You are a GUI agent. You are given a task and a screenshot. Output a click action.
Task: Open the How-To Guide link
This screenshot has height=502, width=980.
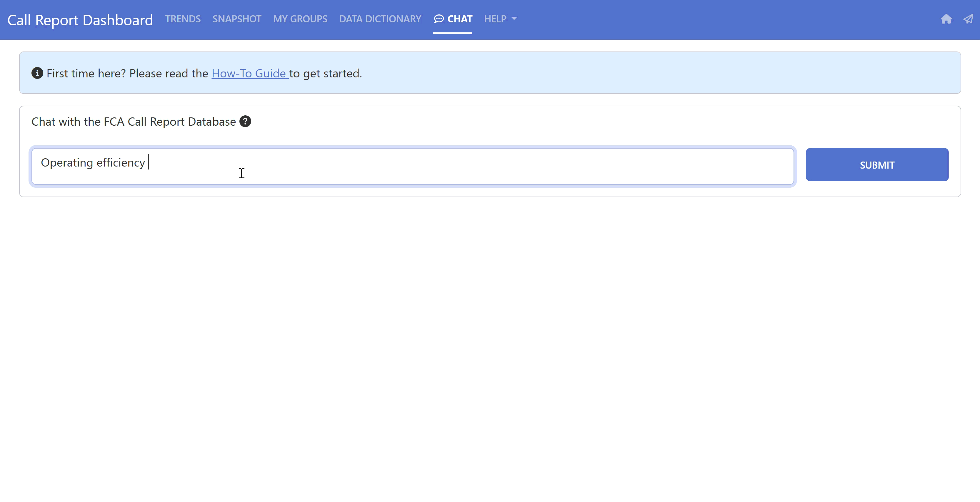pos(250,74)
